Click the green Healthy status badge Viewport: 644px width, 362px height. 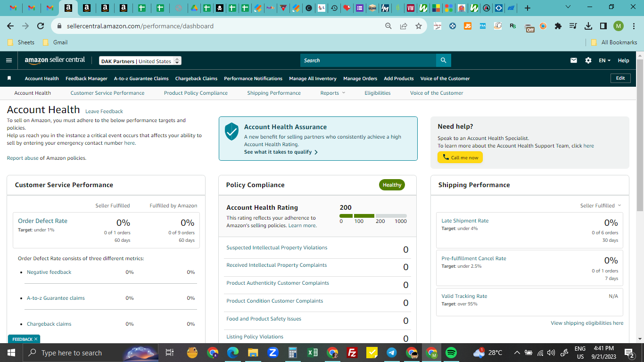pyautogui.click(x=392, y=185)
